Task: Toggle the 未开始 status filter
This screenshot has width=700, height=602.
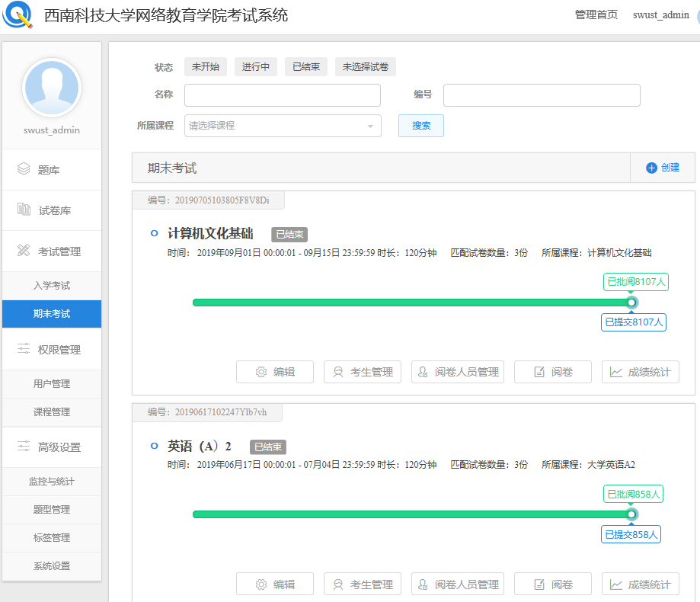Action: click(x=206, y=67)
